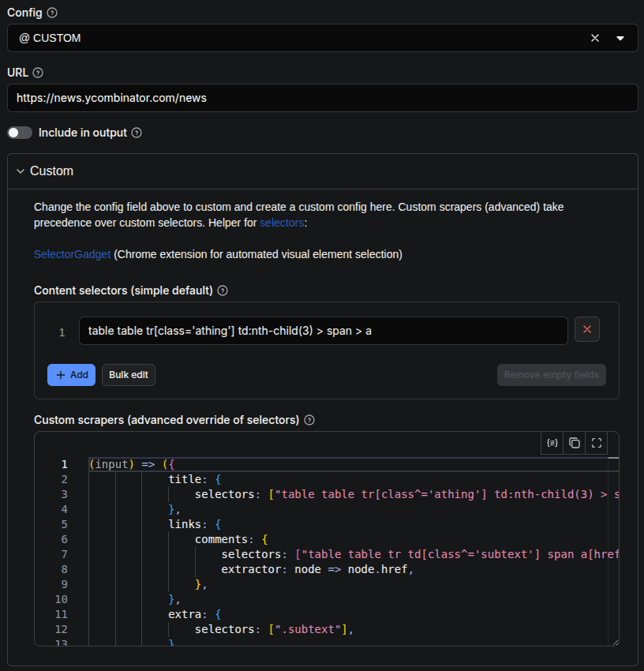The height and width of the screenshot is (671, 644).
Task: Collapse the Custom section chevron
Action: coord(20,171)
